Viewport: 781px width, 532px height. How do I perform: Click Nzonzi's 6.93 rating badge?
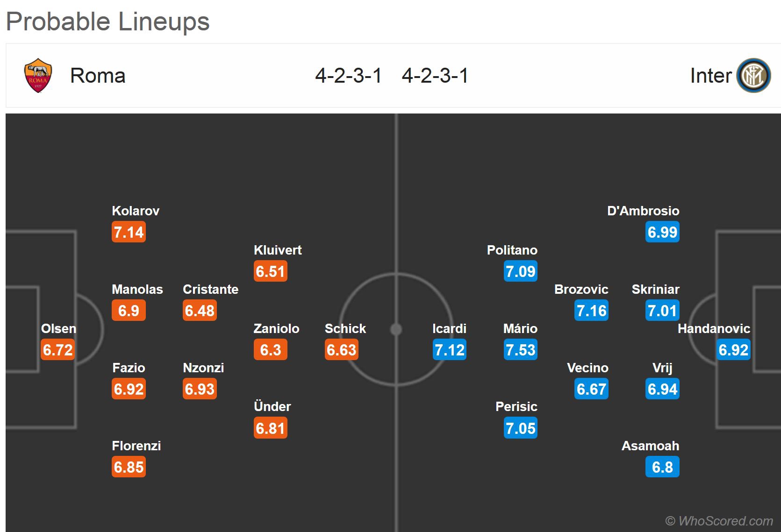click(200, 389)
